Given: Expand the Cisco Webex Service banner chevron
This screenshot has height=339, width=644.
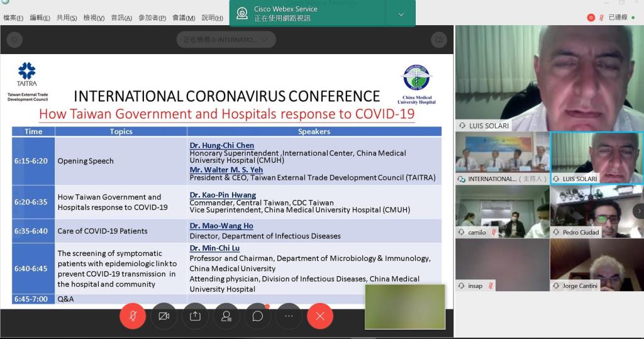Looking at the screenshot, I should 401,14.
